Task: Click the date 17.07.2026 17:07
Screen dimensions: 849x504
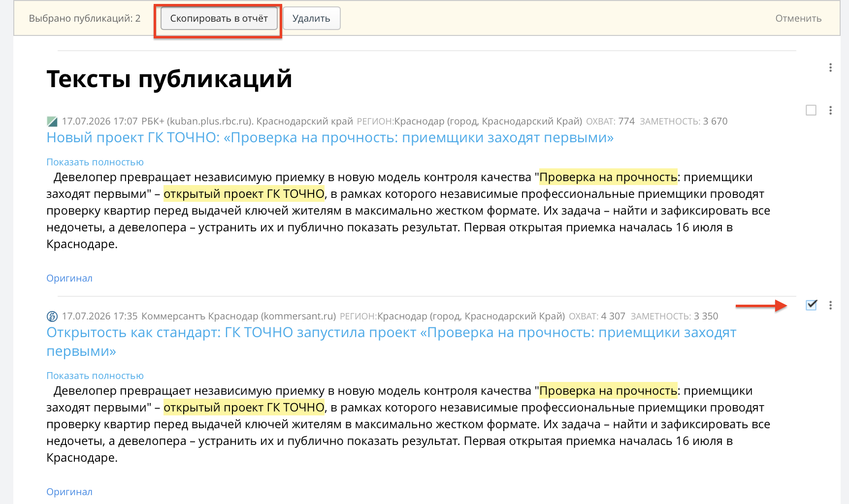Action: coord(99,121)
